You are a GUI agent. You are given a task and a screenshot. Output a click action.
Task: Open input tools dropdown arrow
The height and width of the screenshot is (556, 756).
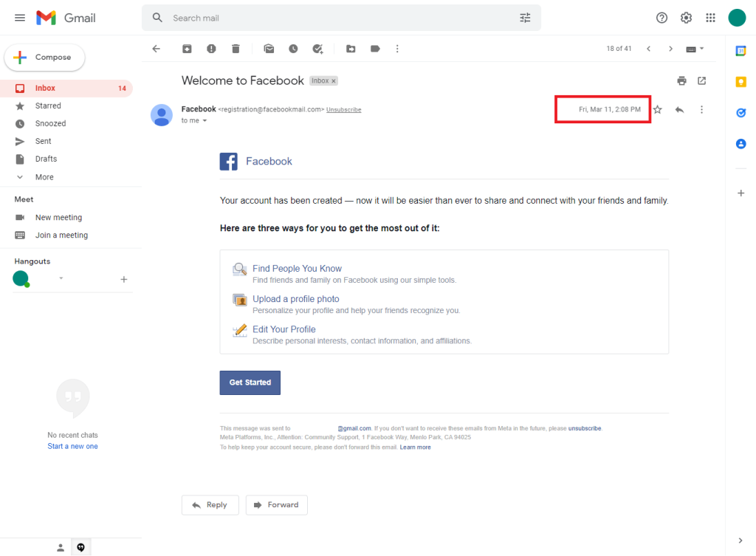coord(702,48)
